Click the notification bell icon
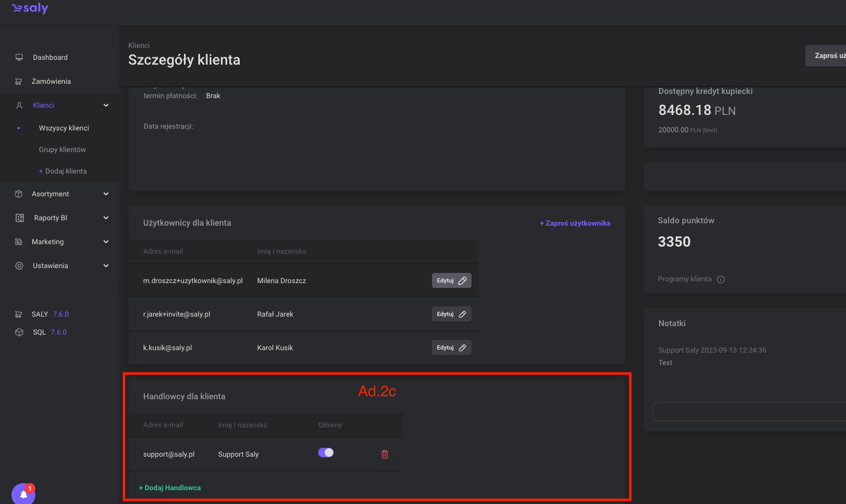Image resolution: width=846 pixels, height=504 pixels. coord(23,494)
